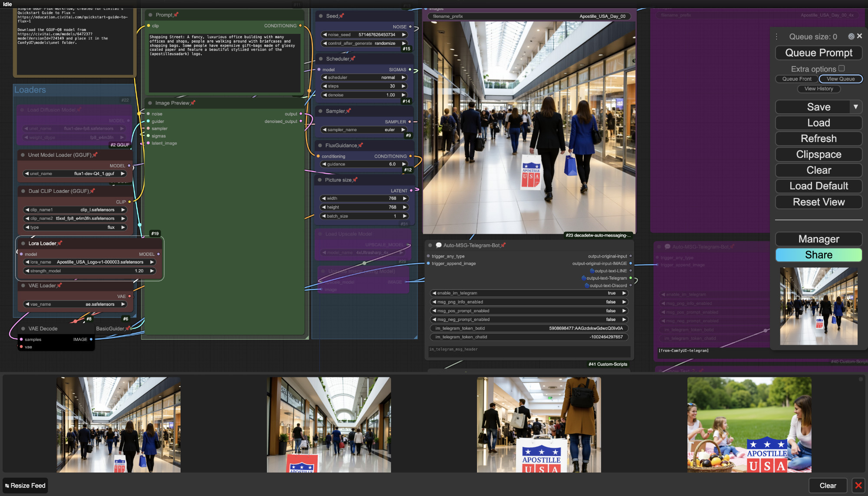
Task: Open View History
Action: [819, 89]
